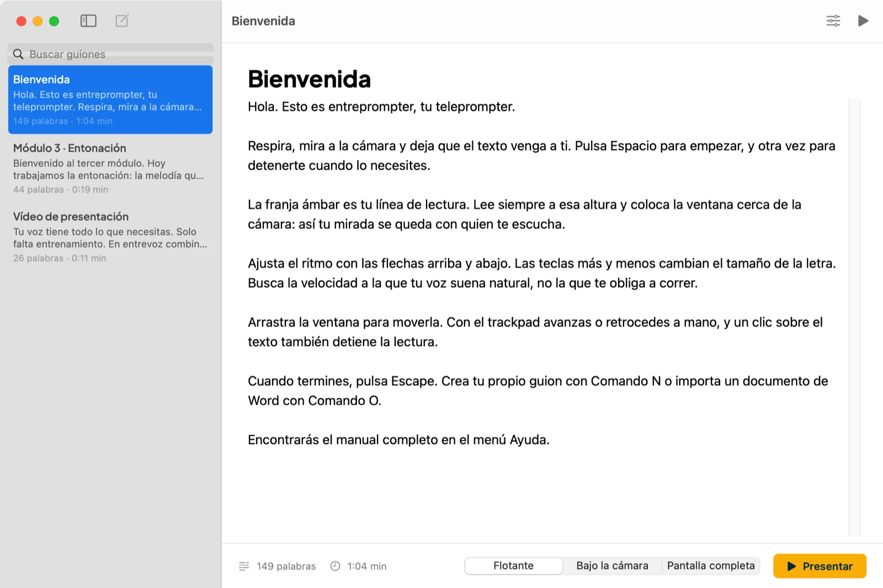Start playback with toolbar play icon
This screenshot has height=588, width=883.
pos(863,21)
